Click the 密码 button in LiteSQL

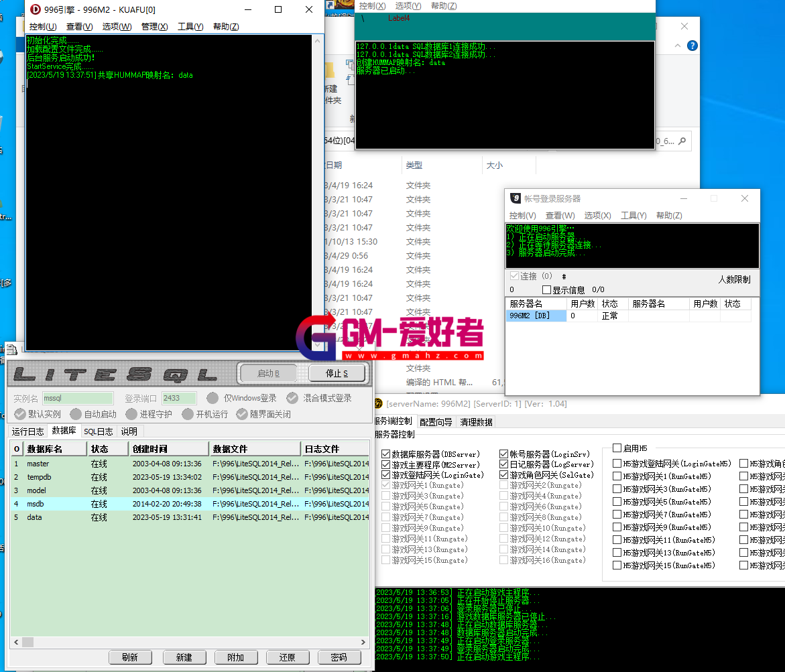[x=339, y=657]
